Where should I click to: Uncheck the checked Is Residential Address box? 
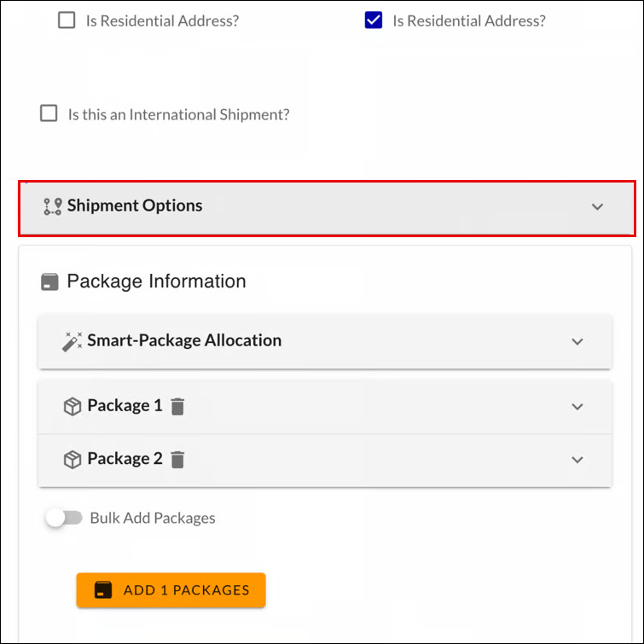[374, 20]
